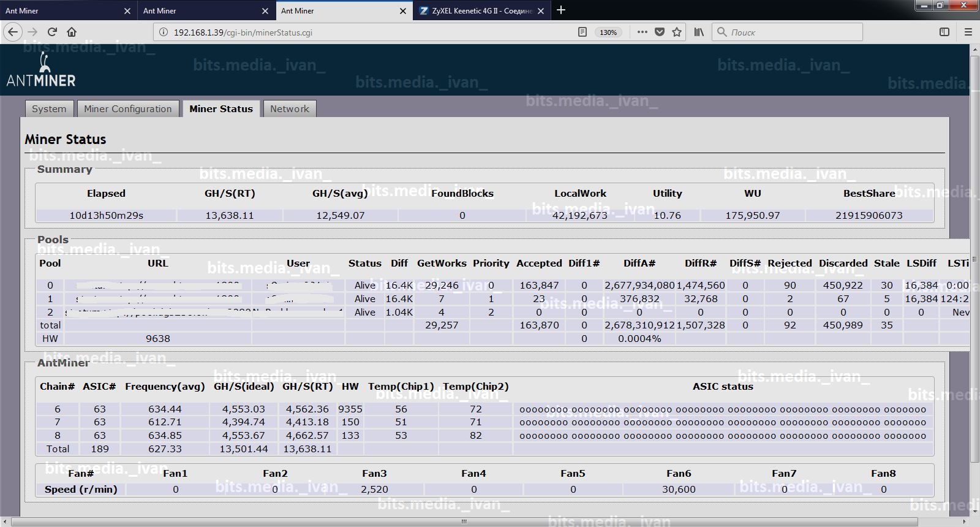The height and width of the screenshot is (527, 980).
Task: Select ideal hashrate 4,394.74 for chain 7
Action: [x=243, y=422]
